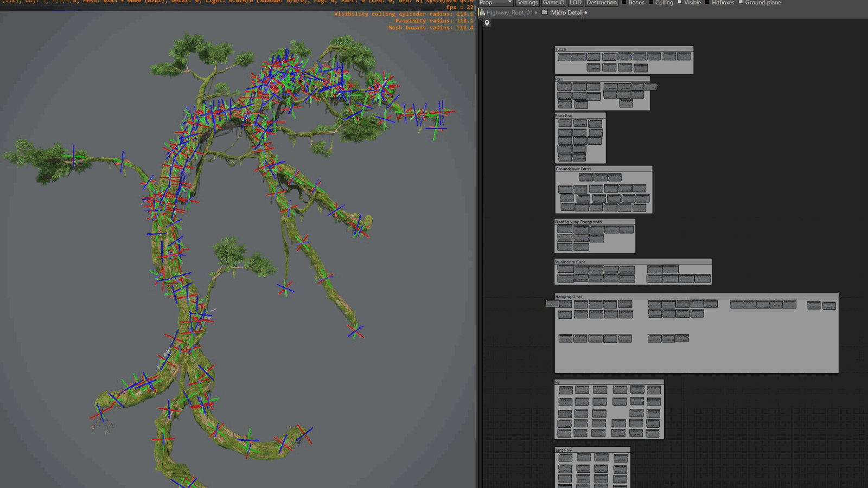Select the Yucca node group header
The height and width of the screenshot is (488, 868).
624,49
